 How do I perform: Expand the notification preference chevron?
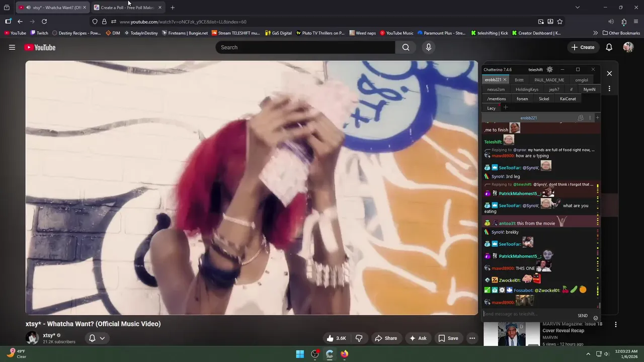[x=102, y=338]
